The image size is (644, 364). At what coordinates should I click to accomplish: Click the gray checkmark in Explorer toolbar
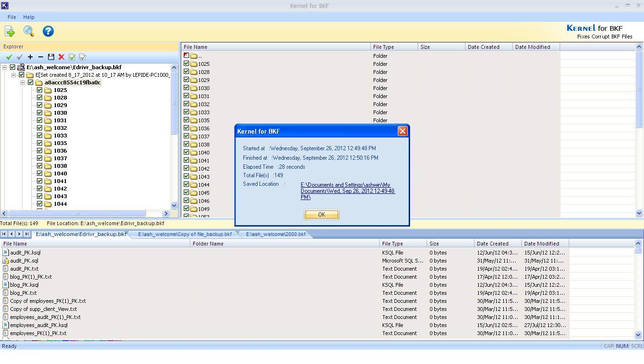tap(19, 57)
